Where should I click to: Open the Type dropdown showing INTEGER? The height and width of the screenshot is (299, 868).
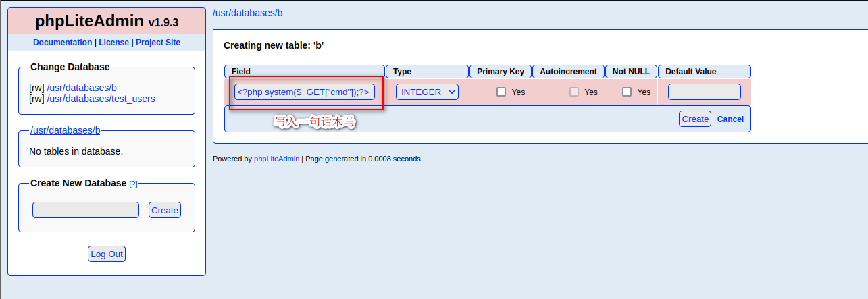point(427,92)
